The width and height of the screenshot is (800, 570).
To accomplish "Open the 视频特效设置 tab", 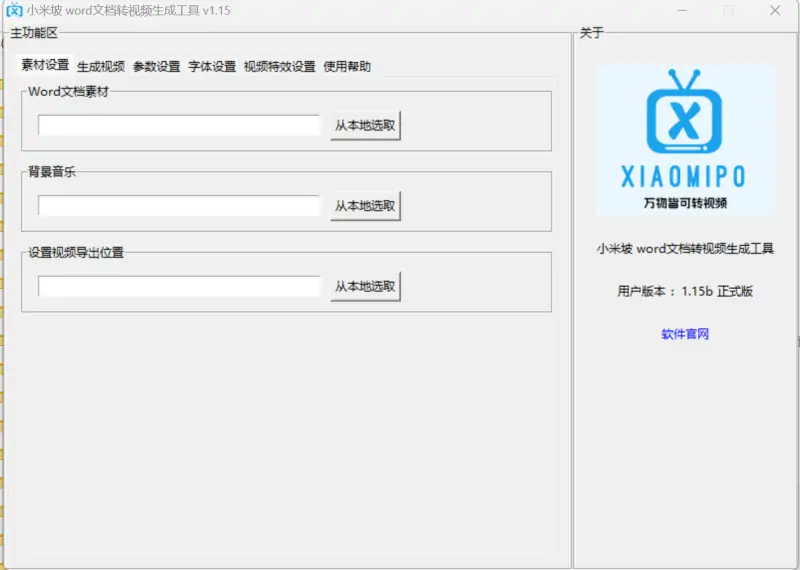I will [279, 67].
